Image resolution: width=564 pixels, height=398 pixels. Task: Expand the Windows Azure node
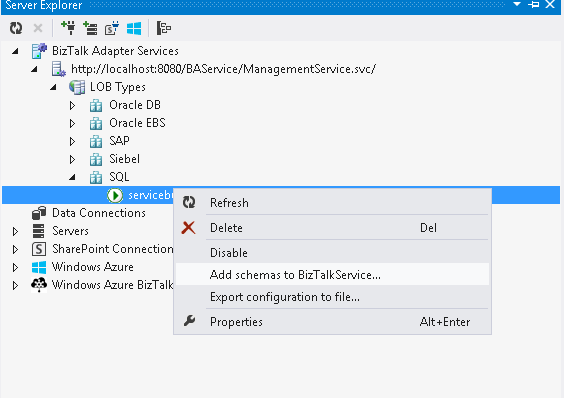coord(15,267)
